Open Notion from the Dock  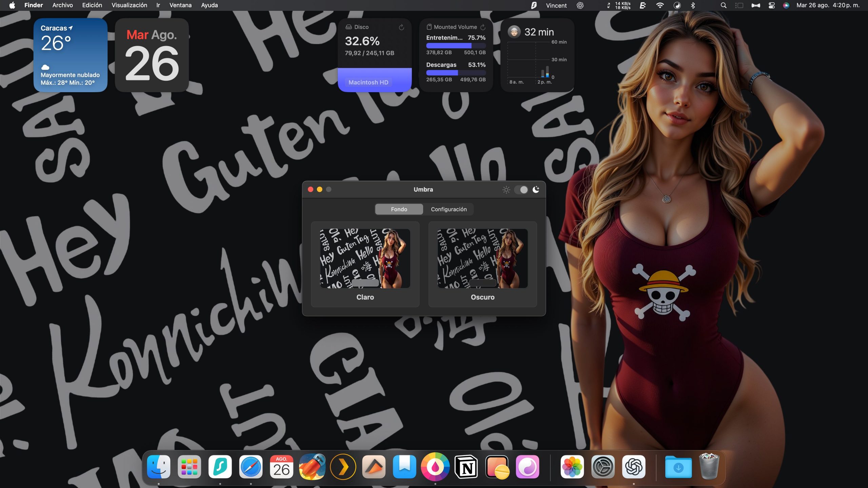click(466, 467)
